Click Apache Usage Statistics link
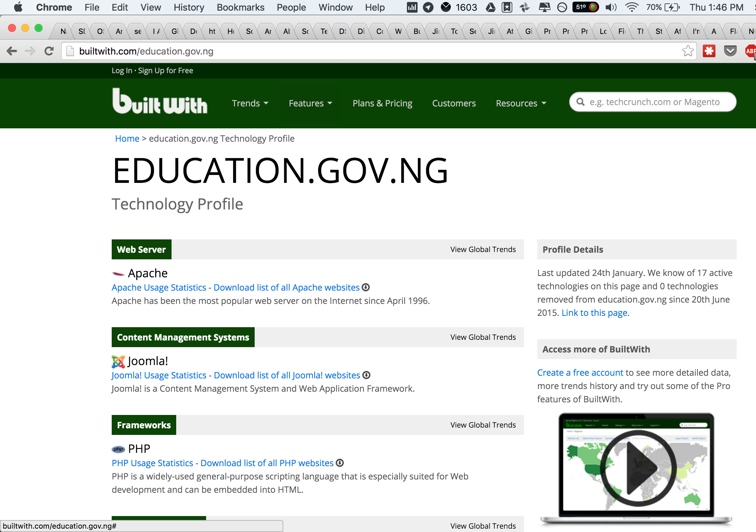Viewport: 756px width, 532px height. [x=159, y=287]
